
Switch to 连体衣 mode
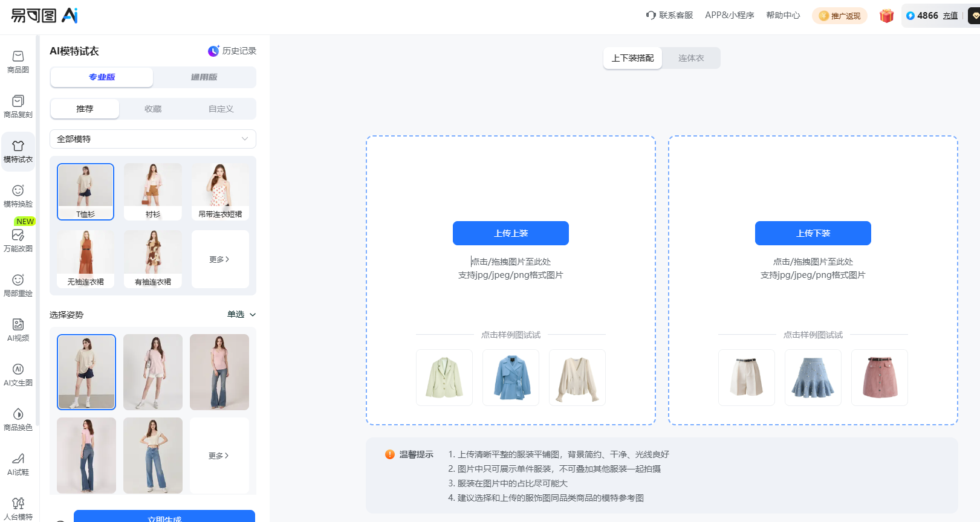[x=691, y=58]
